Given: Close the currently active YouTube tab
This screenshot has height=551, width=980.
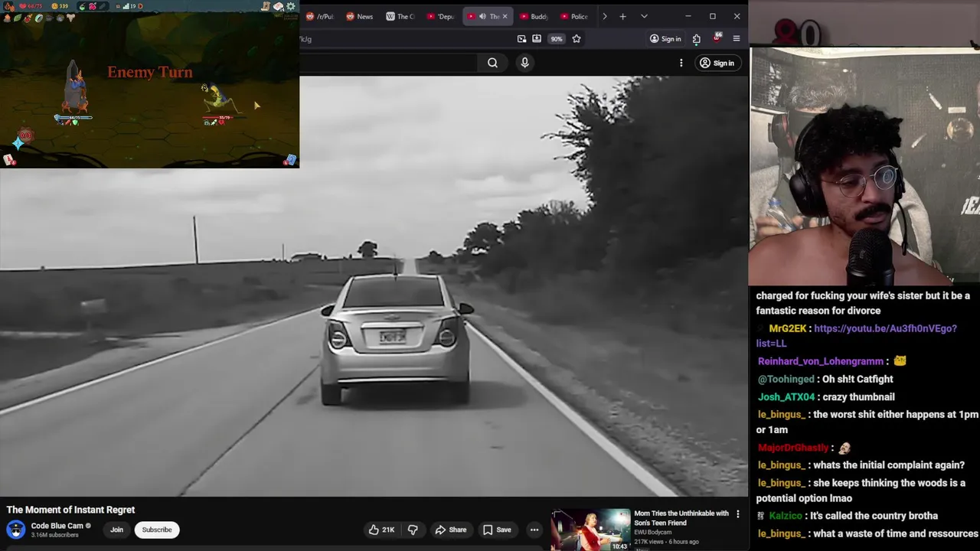Looking at the screenshot, I should [x=505, y=16].
